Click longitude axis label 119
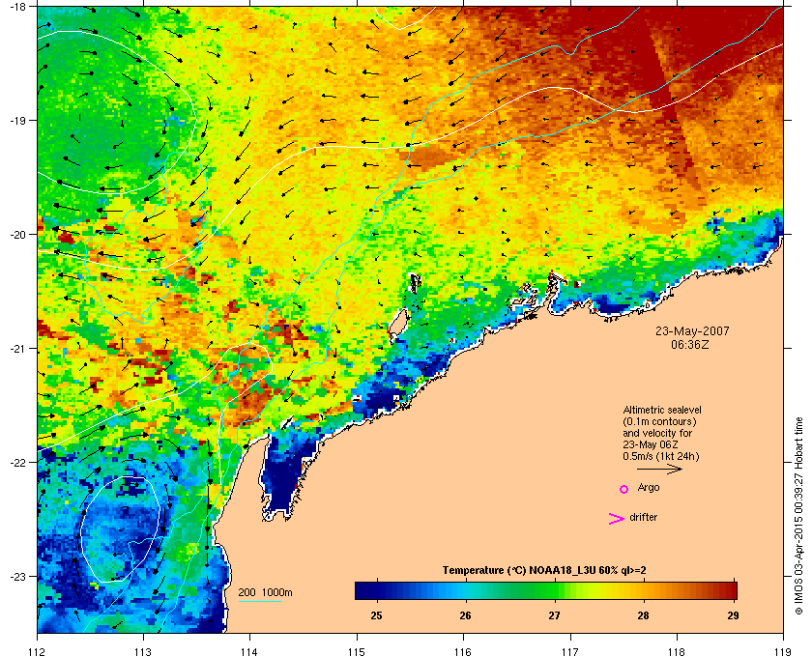812x657 pixels. (x=783, y=651)
